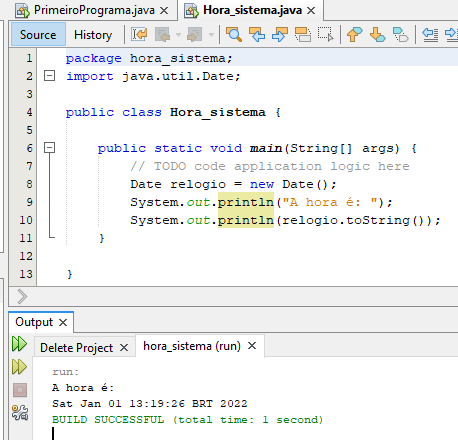Image resolution: width=458 pixels, height=440 pixels.
Task: Click Find Previous Occurrence arrow icon
Action: click(x=257, y=34)
